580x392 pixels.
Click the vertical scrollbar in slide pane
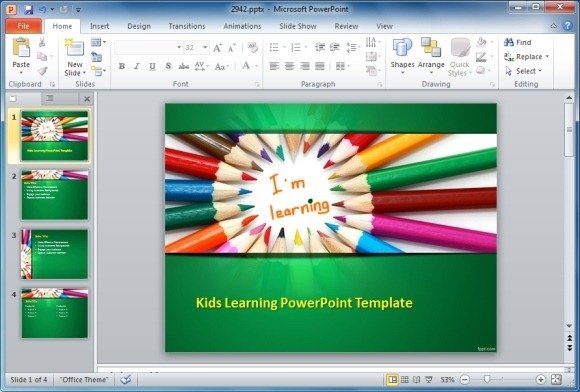[569, 129]
